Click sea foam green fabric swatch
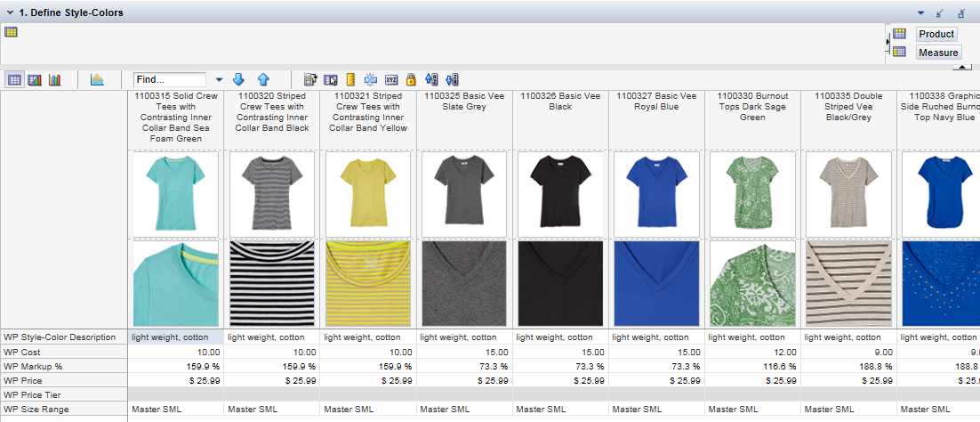The height and width of the screenshot is (422, 980). coord(175,284)
